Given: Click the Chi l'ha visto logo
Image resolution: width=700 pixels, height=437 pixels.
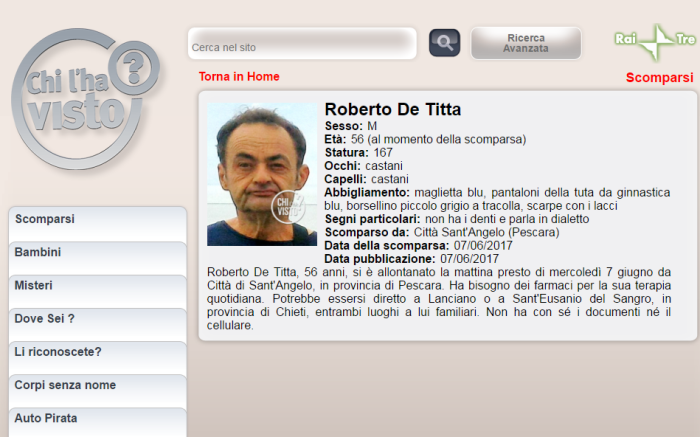Looking at the screenshot, I should point(86,99).
